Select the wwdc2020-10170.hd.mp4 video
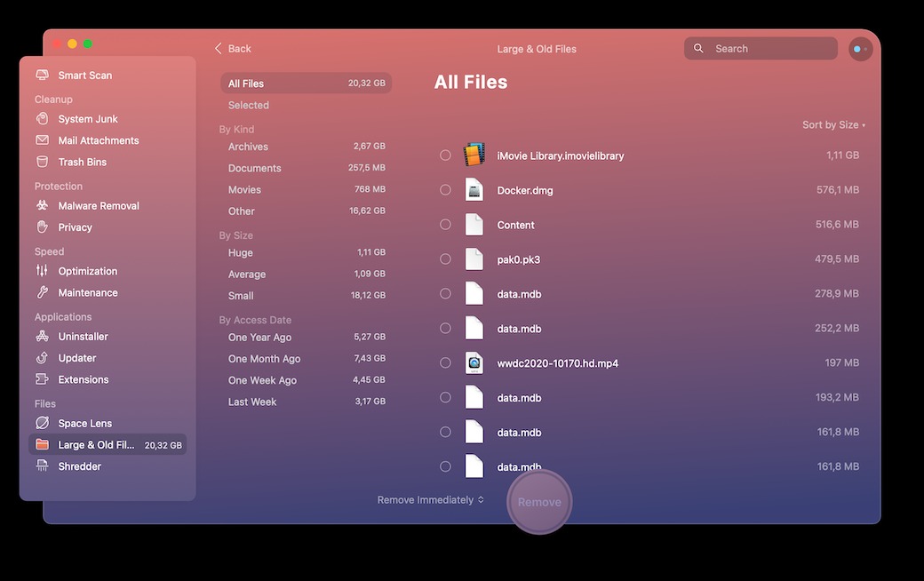Screen dimensions: 924x581 coord(445,362)
